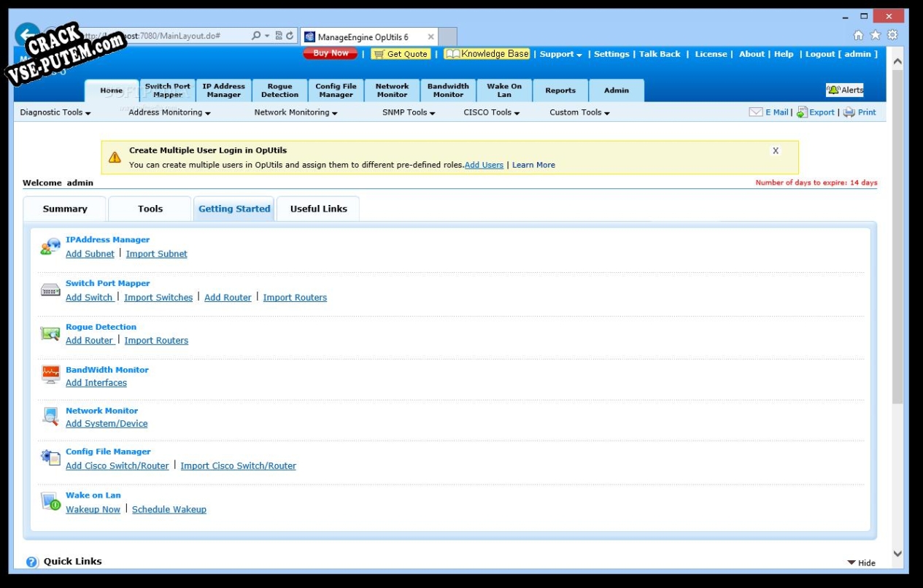This screenshot has width=923, height=588.
Task: Expand the Network Monitoring menu
Action: pyautogui.click(x=296, y=112)
